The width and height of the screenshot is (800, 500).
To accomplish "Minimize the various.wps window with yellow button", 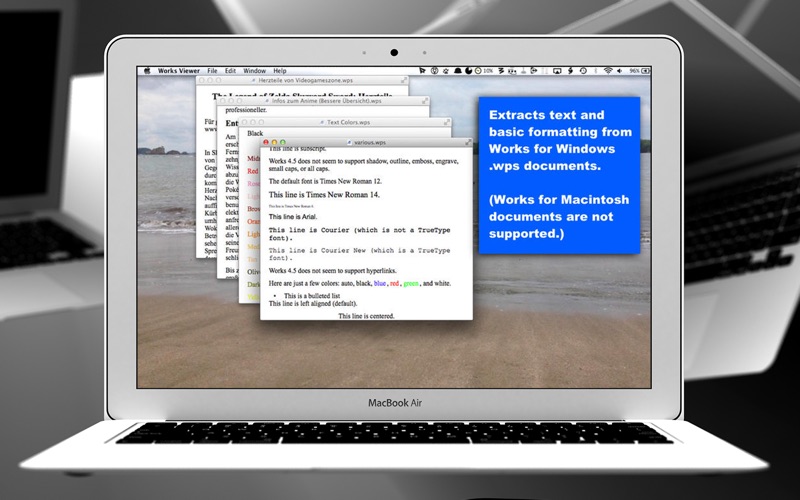I will pos(274,142).
